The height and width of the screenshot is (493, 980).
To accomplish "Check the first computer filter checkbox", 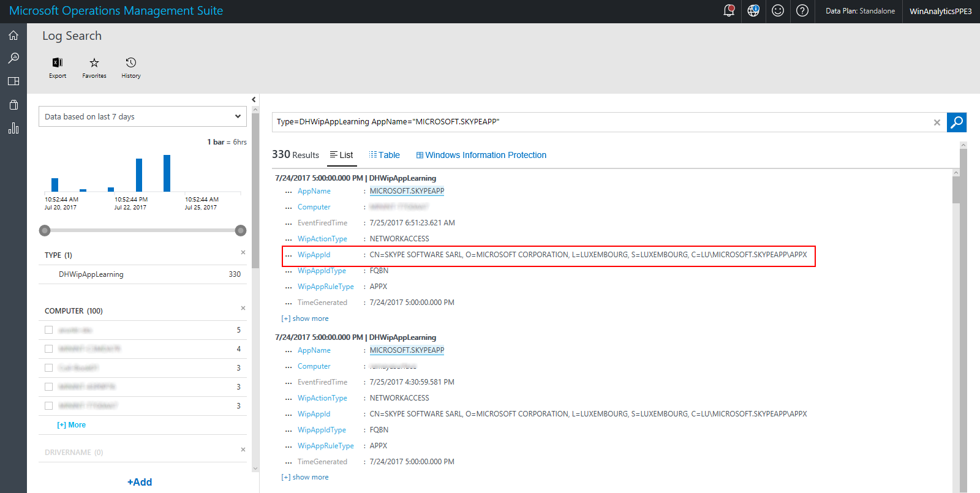I will (49, 330).
